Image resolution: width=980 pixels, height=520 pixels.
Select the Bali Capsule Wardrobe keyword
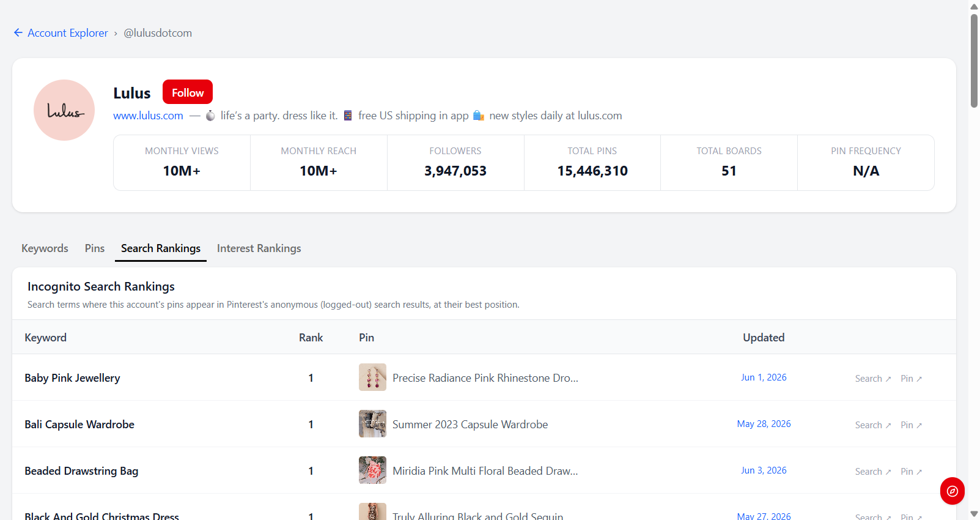click(79, 425)
